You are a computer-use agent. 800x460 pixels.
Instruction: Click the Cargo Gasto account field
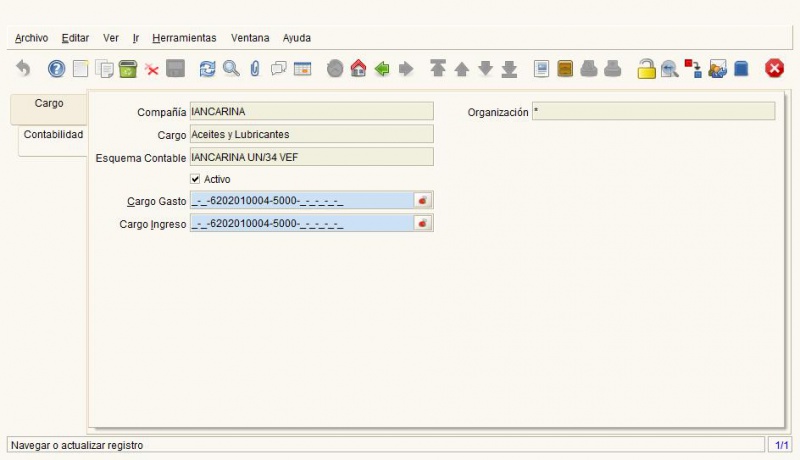pos(300,201)
